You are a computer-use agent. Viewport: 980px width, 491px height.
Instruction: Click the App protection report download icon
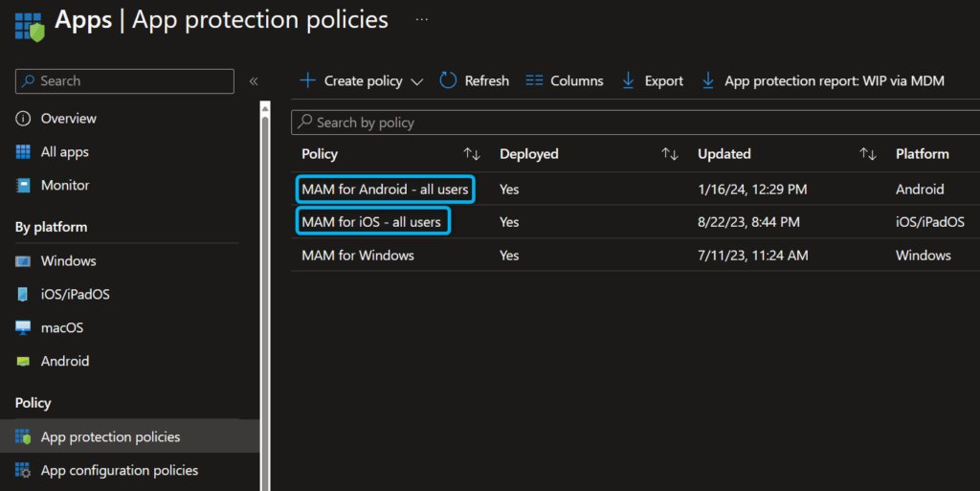708,80
